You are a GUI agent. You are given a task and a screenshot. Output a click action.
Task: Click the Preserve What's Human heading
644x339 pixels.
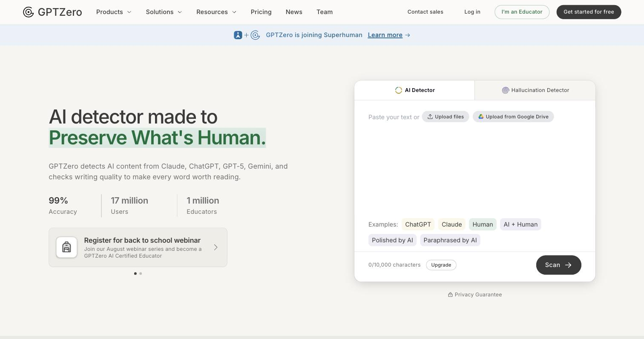(157, 138)
